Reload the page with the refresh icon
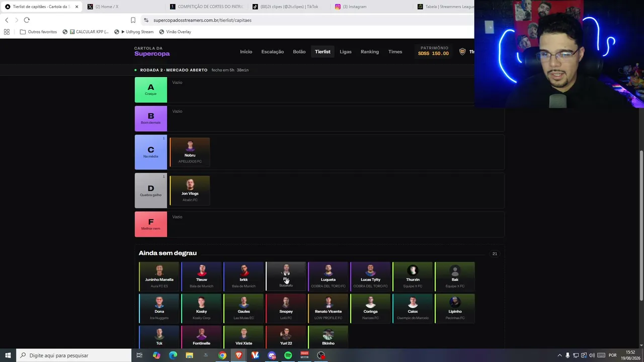Image resolution: width=644 pixels, height=362 pixels. click(27, 20)
